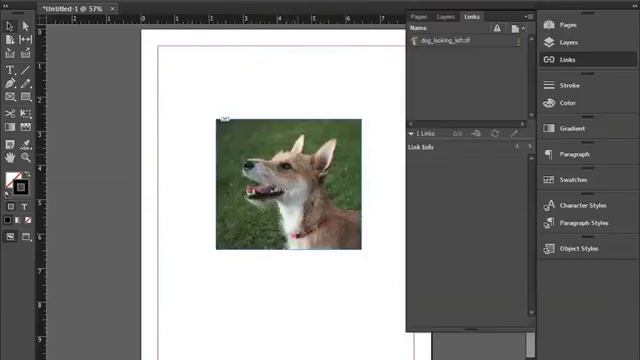Select the Gradient Swatch tool

[x=10, y=127]
